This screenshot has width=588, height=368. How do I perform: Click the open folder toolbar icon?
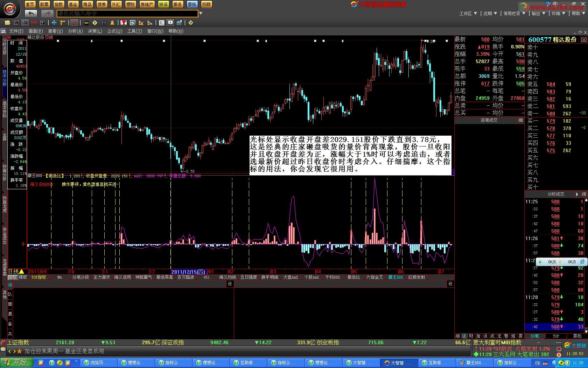[x=7, y=23]
